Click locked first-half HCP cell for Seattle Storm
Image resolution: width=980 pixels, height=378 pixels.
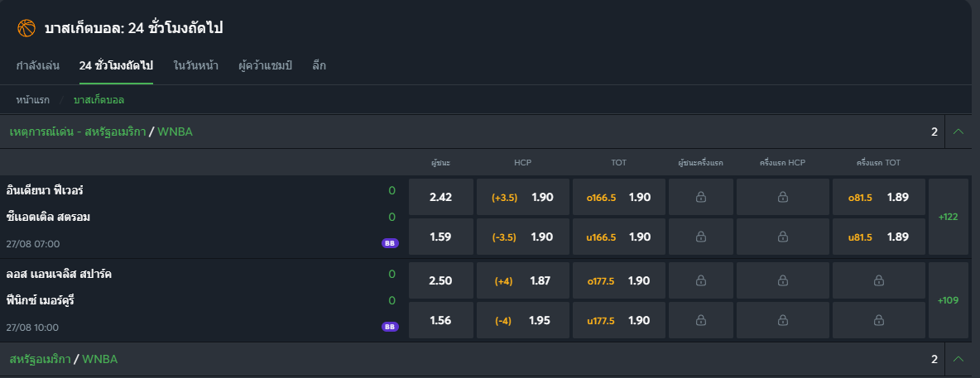782,237
